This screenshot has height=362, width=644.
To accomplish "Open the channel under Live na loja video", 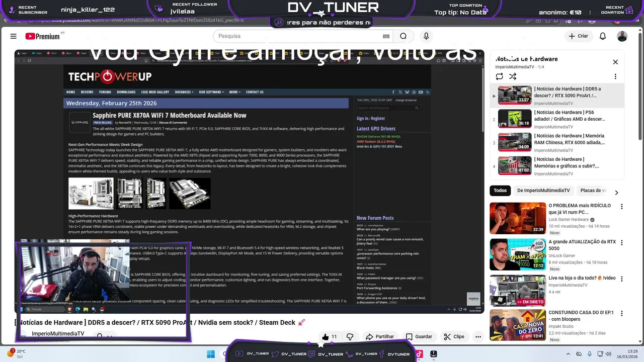I will [x=568, y=285].
